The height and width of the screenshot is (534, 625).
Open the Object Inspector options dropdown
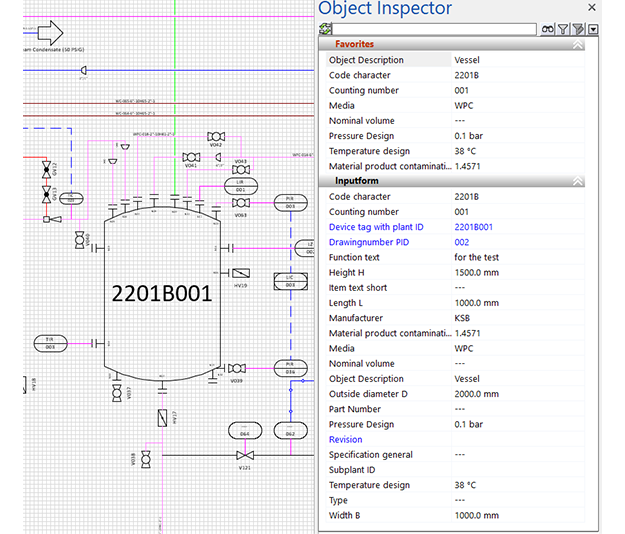594,30
